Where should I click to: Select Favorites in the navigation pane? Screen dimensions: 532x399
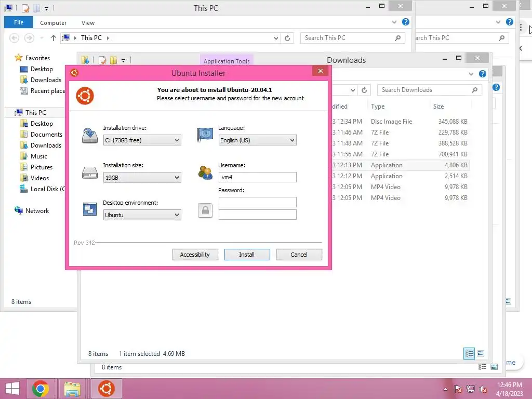(x=37, y=58)
